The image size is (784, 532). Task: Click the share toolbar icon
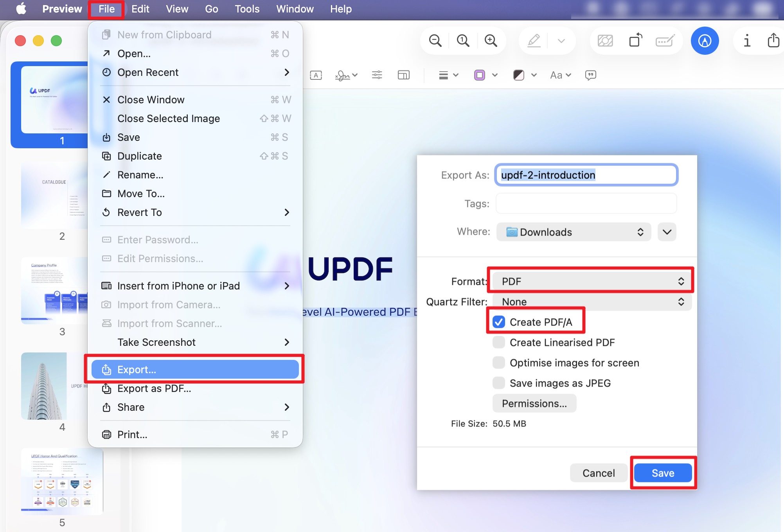pyautogui.click(x=773, y=40)
